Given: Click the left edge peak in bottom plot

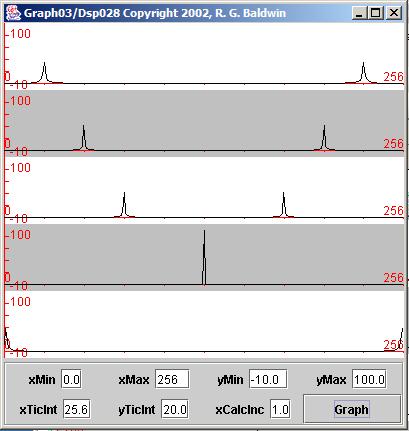Looking at the screenshot, I should pyautogui.click(x=7, y=339).
